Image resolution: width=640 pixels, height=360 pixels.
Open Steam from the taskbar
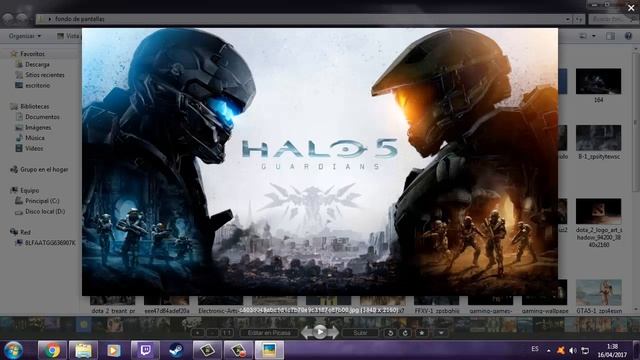[176, 350]
